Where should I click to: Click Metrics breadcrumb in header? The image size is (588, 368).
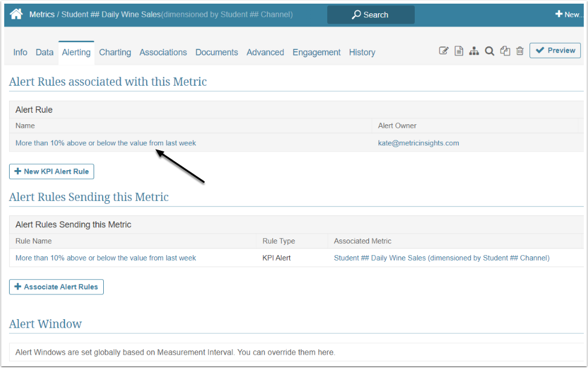tap(42, 14)
